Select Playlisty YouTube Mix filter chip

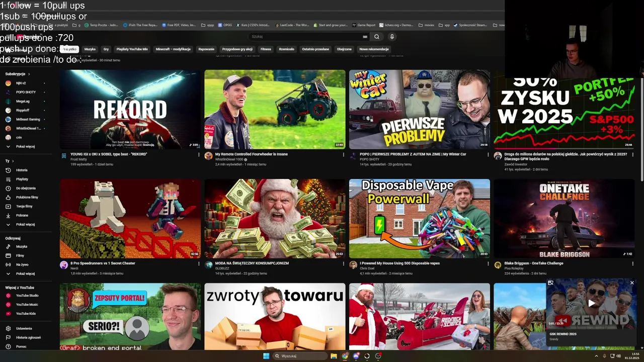tap(132, 49)
